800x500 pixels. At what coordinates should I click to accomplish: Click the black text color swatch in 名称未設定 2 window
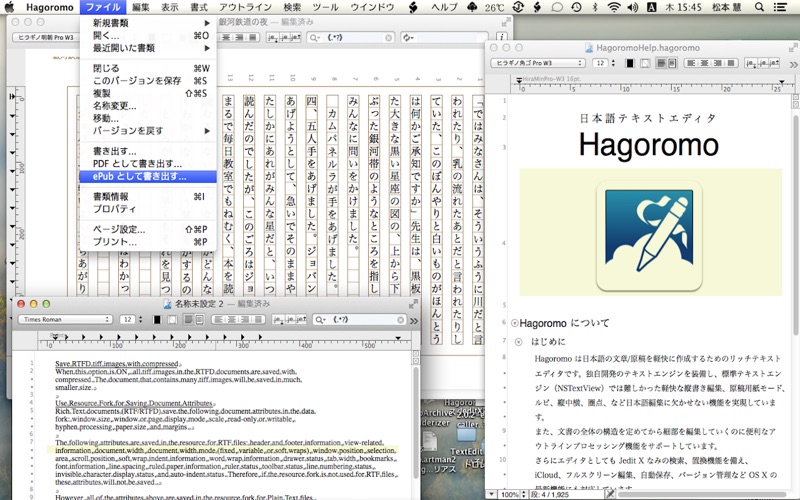coord(157,319)
